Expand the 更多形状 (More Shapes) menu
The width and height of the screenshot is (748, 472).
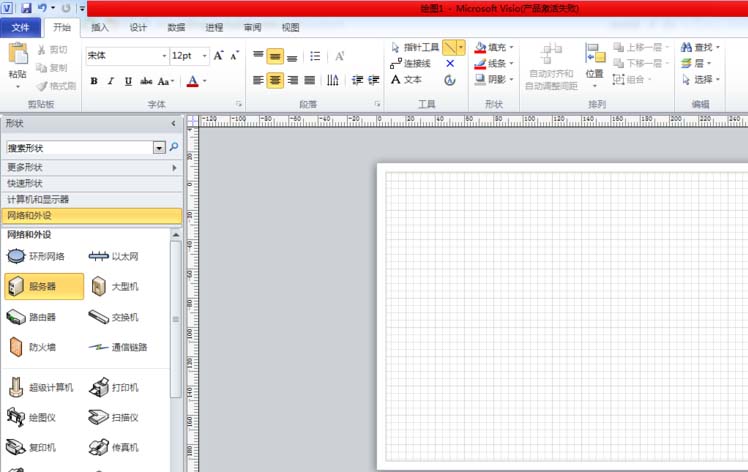91,167
